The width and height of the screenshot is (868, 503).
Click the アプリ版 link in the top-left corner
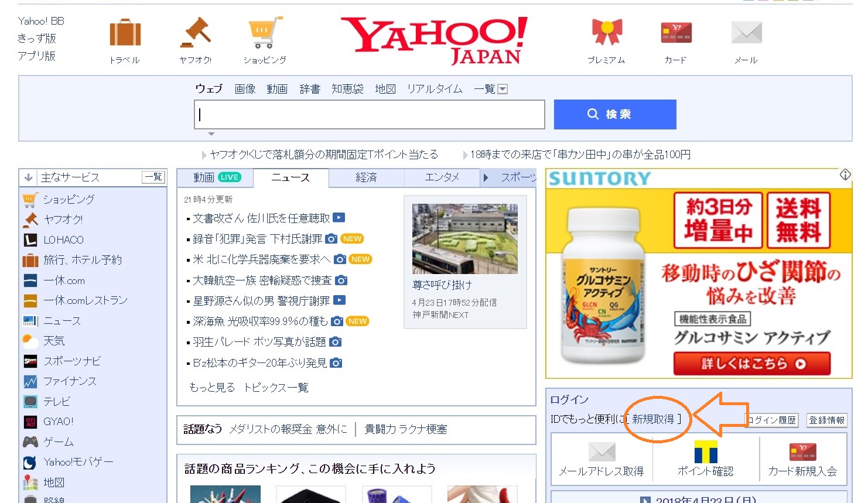pos(36,56)
